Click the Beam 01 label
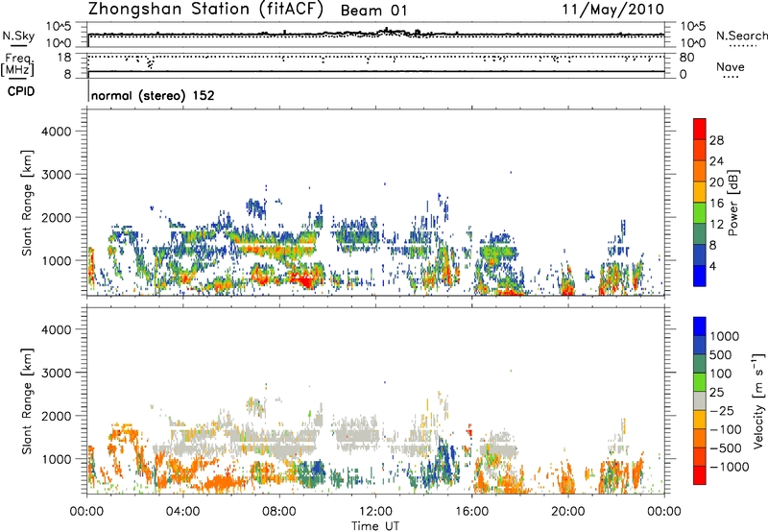The height and width of the screenshot is (532, 768). click(373, 11)
